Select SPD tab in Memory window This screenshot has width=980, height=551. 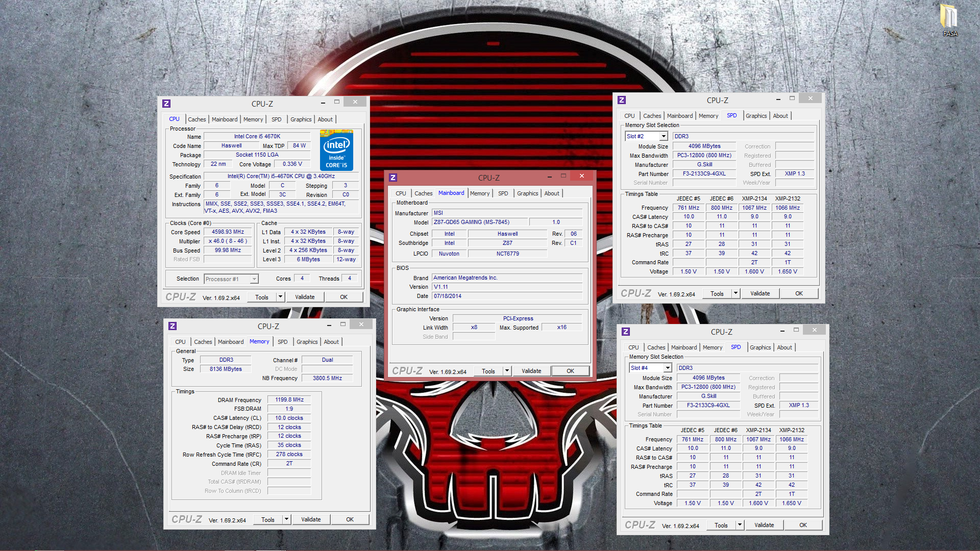[283, 342]
